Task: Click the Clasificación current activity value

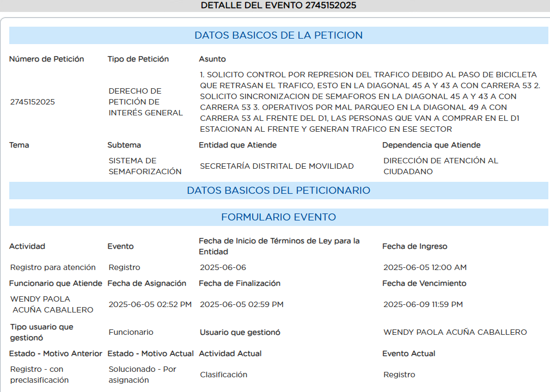Action: point(223,375)
